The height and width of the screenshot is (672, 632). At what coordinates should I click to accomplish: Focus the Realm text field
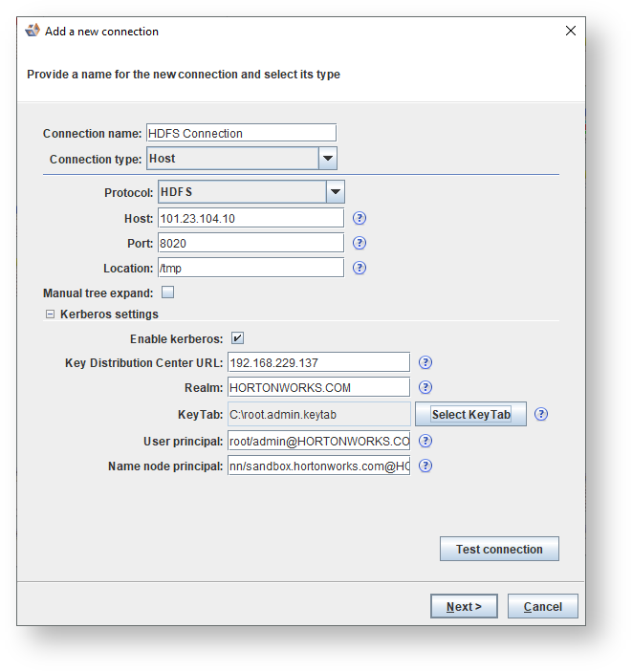pyautogui.click(x=318, y=387)
